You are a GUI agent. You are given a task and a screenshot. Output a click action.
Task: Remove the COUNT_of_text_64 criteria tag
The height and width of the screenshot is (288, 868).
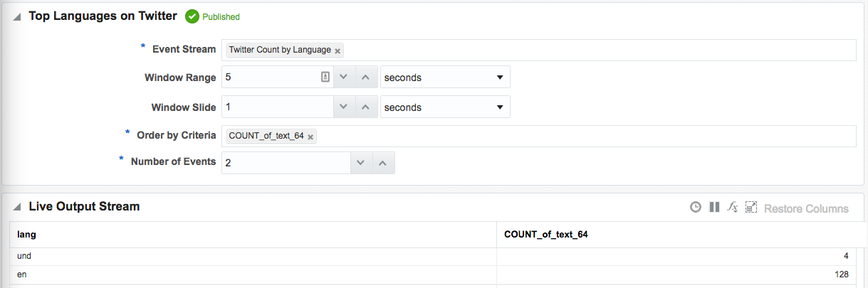click(x=310, y=137)
